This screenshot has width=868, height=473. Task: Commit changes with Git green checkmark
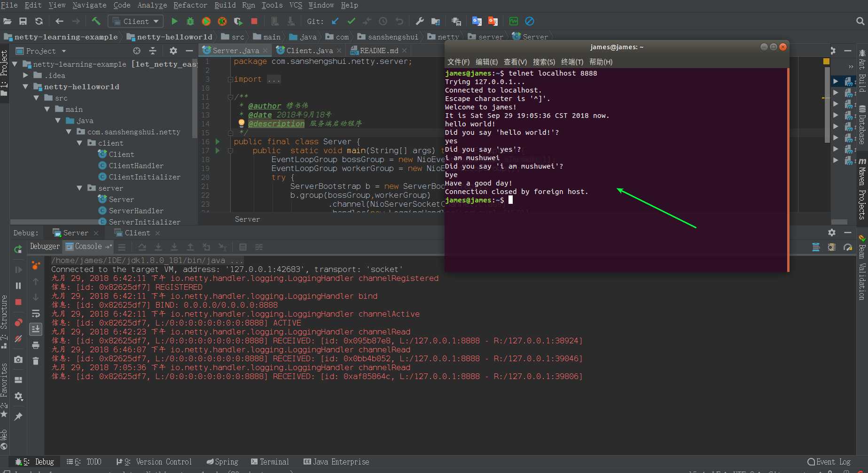click(x=351, y=21)
